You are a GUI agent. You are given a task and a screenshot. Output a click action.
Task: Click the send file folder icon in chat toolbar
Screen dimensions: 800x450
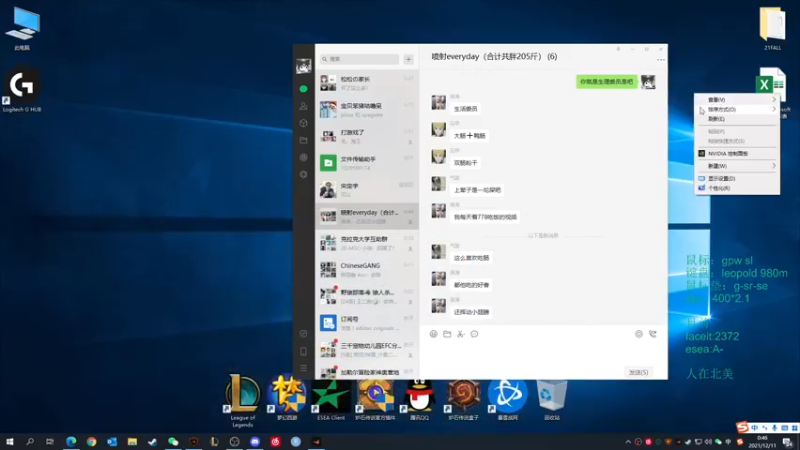coord(447,334)
